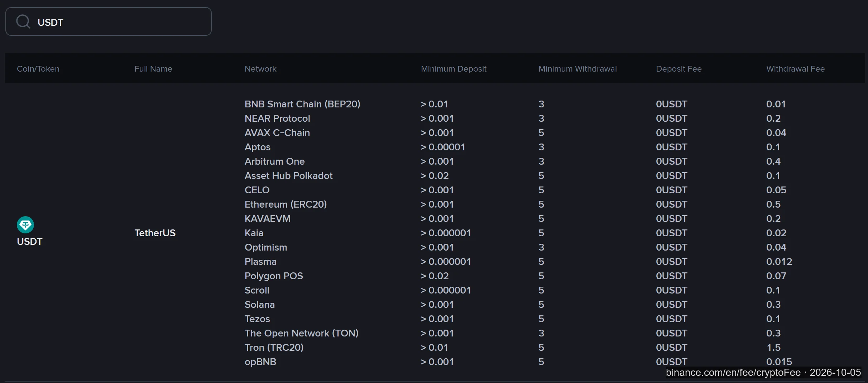Click Tron (TRC20) minimum deposit > 0.01
Screen dimensions: 868x383
pyautogui.click(x=434, y=348)
